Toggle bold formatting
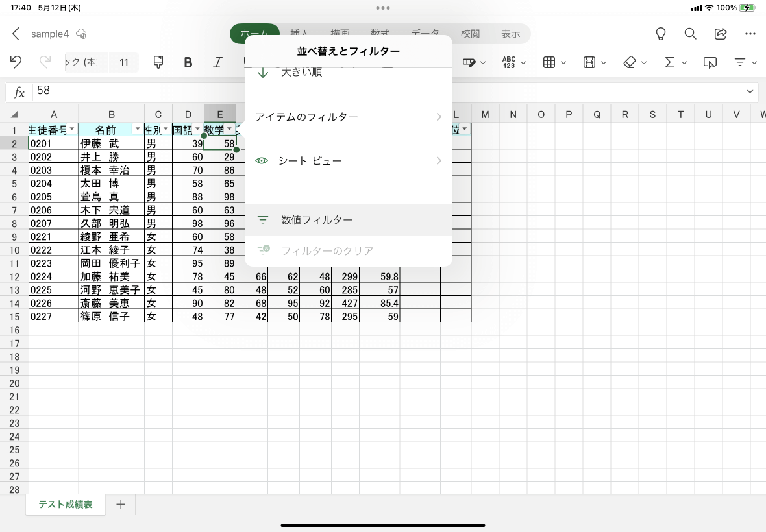 [188, 62]
